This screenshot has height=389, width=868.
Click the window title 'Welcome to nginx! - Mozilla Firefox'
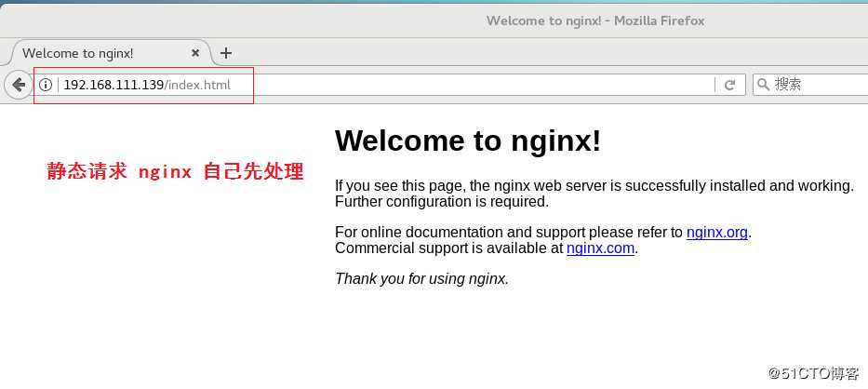point(595,21)
